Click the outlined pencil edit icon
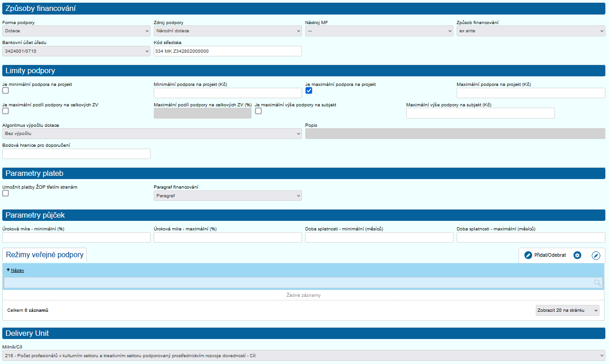 point(596,255)
